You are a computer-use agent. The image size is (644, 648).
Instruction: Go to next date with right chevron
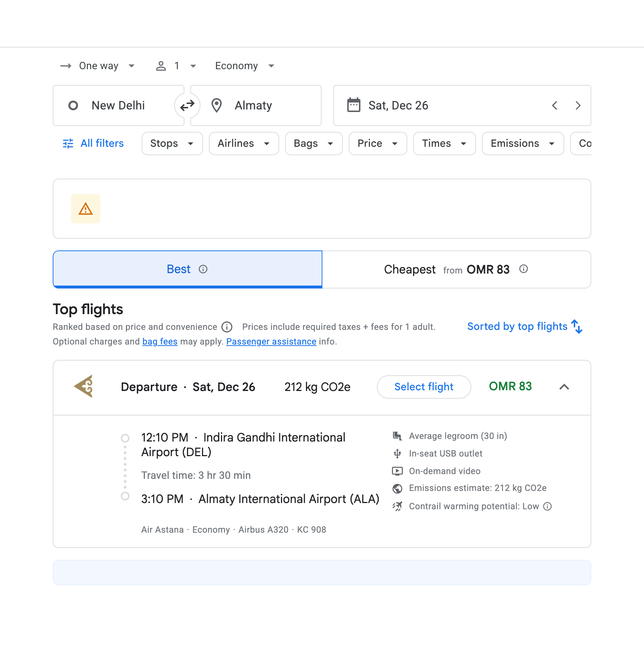point(578,105)
